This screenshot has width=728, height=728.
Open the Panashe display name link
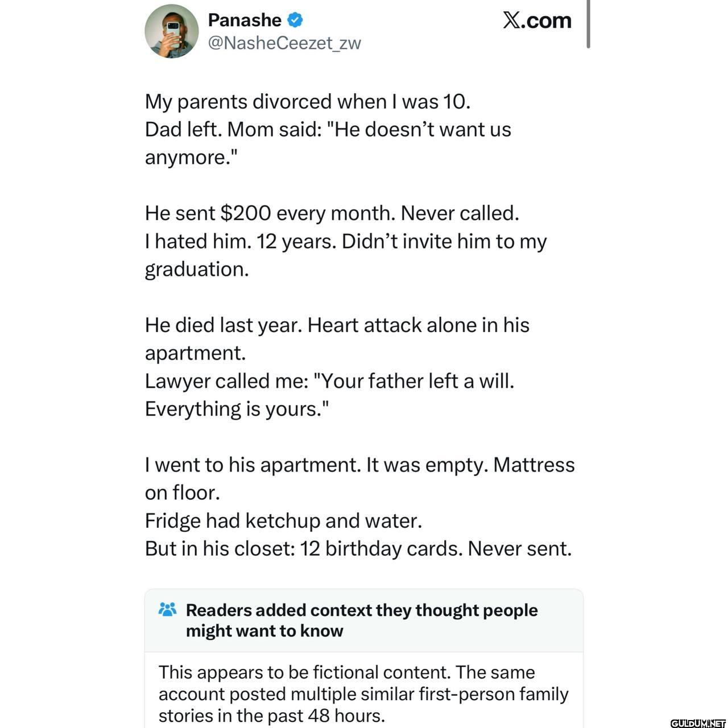point(245,20)
